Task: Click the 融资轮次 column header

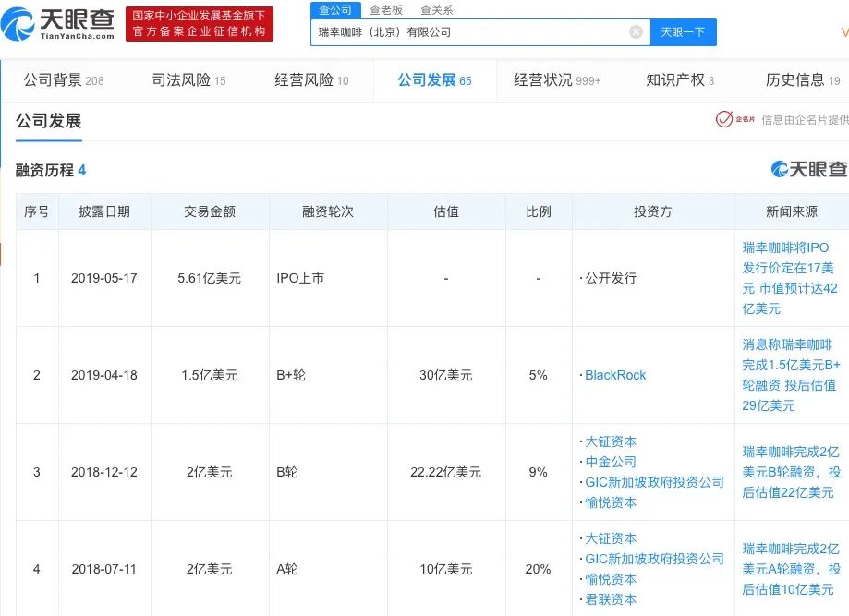Action: click(328, 211)
